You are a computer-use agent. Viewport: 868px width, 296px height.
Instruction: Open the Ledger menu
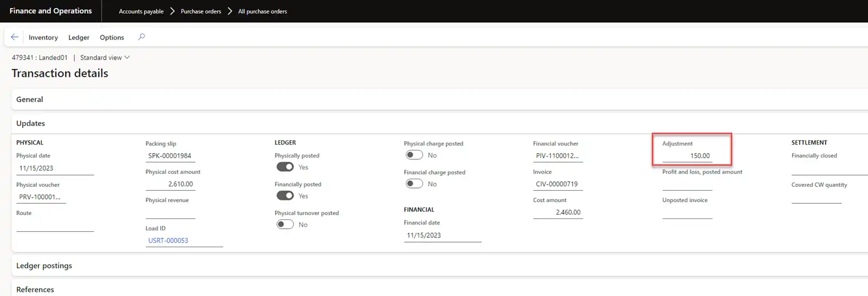[x=79, y=37]
